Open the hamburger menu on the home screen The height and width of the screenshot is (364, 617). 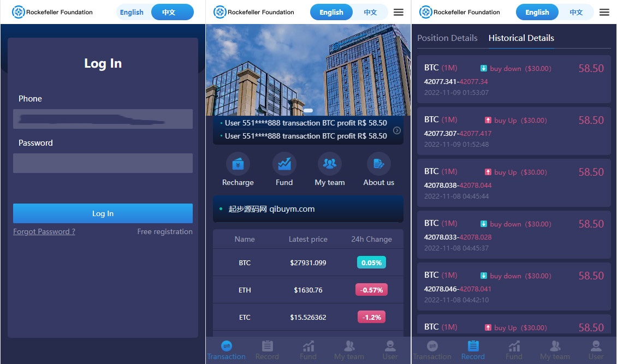point(399,12)
